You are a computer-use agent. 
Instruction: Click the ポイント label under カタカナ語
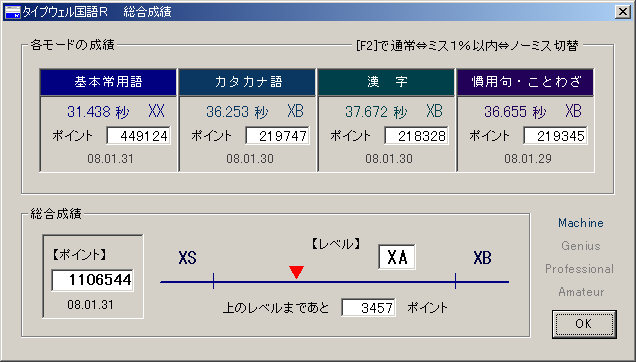click(212, 136)
